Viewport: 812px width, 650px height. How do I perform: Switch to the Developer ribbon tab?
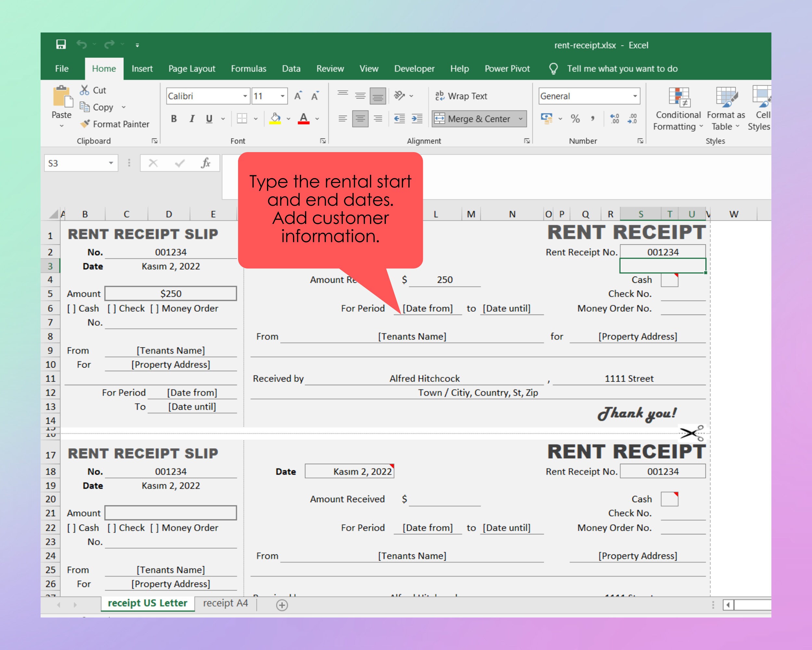pos(414,69)
